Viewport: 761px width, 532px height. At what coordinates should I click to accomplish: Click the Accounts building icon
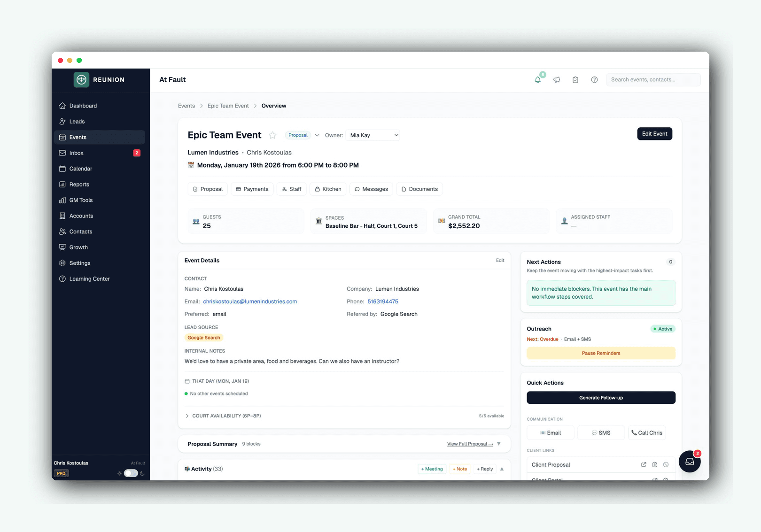click(62, 216)
